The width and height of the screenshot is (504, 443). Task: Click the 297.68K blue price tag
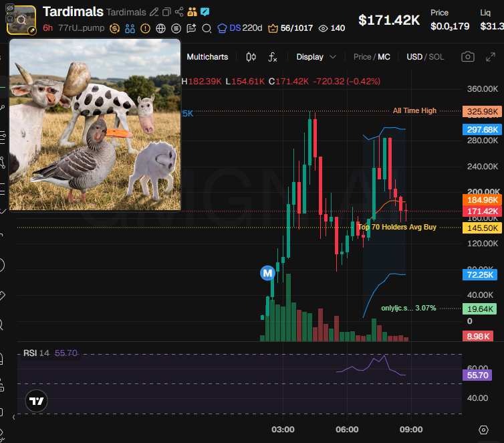482,129
